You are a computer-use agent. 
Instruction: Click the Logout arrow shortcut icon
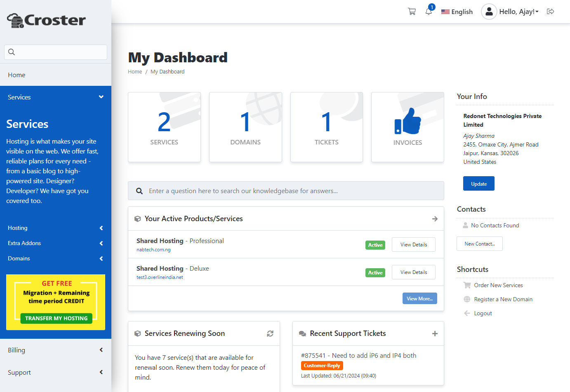pos(467,313)
